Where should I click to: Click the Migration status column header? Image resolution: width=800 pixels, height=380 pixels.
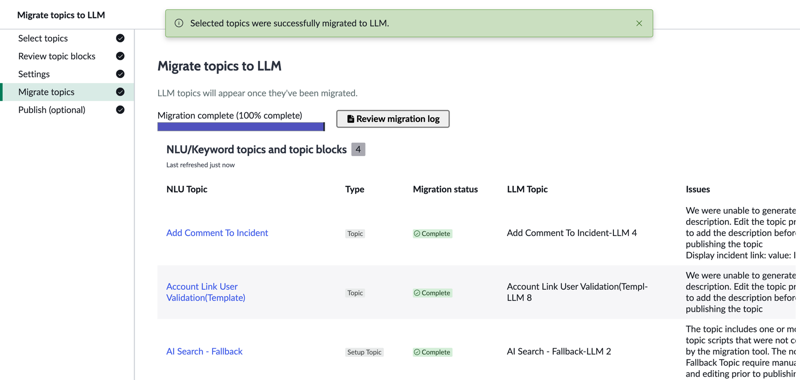point(445,189)
